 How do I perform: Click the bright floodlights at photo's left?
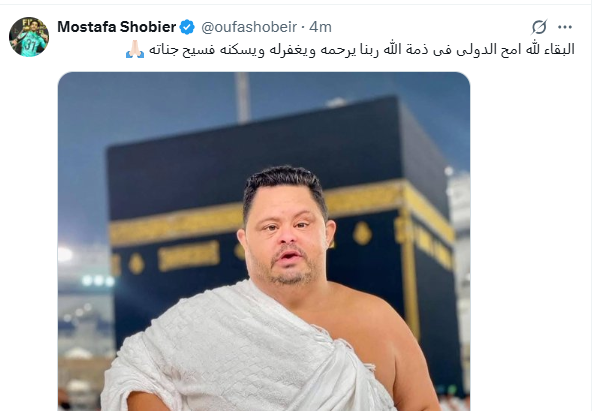98,281
